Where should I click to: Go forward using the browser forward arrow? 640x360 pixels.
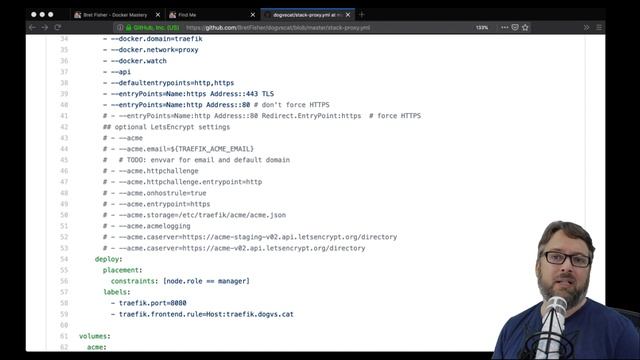click(45, 27)
